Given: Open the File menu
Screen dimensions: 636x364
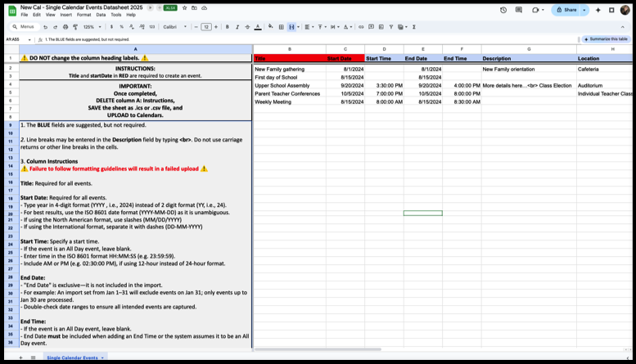Looking at the screenshot, I should pos(25,15).
